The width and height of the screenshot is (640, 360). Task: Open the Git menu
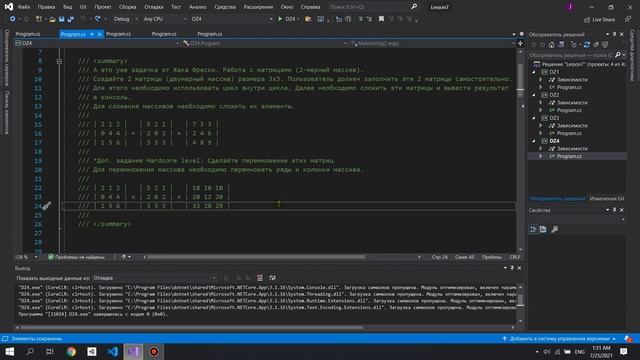83,7
